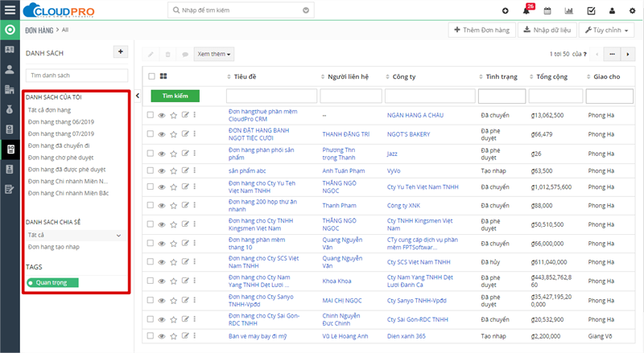Open contact THANH ĐẶNG TRÍ link
Viewport: 644px width, 353px height.
click(x=346, y=134)
